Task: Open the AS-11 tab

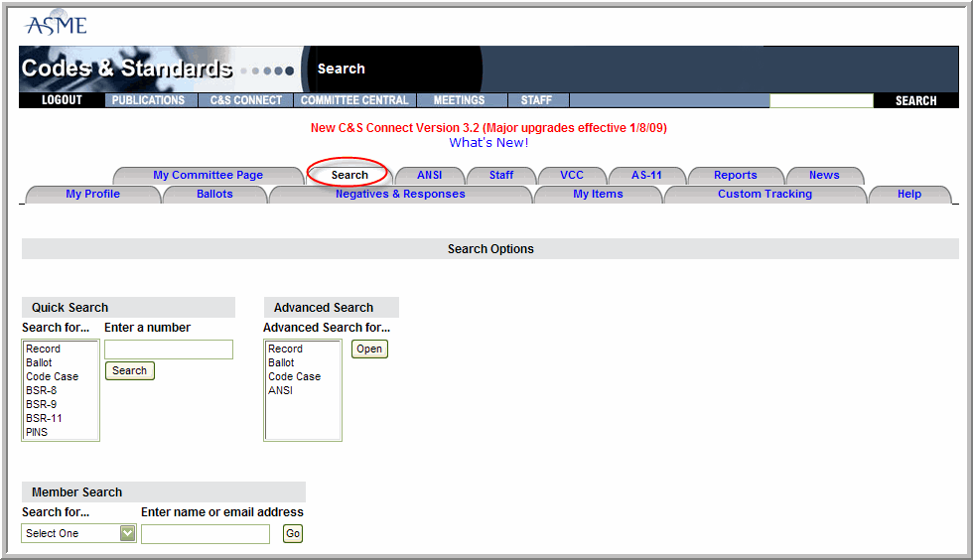Action: point(646,175)
